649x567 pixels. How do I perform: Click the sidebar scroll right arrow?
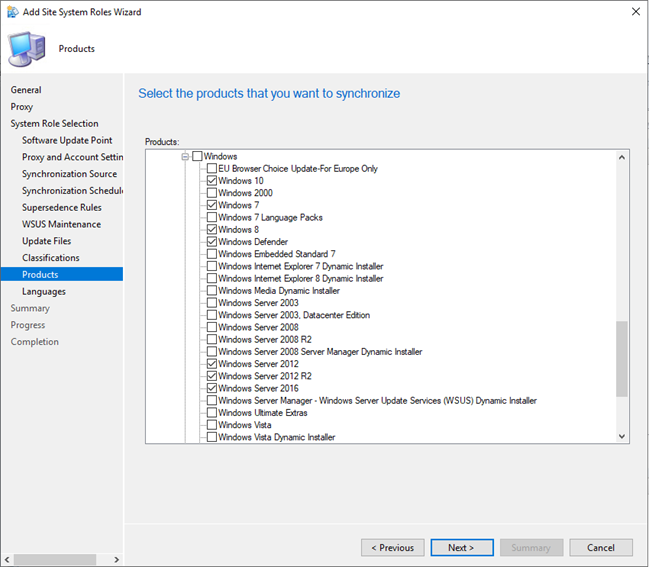[x=116, y=560]
